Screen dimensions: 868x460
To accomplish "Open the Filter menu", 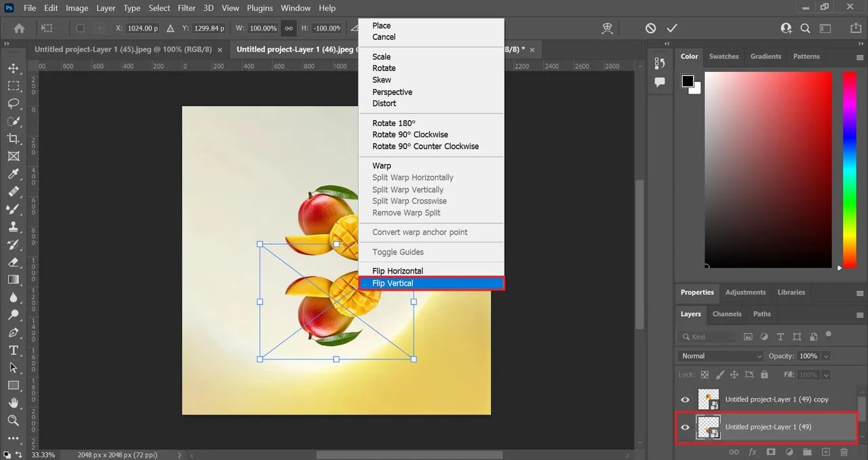I will [x=186, y=8].
